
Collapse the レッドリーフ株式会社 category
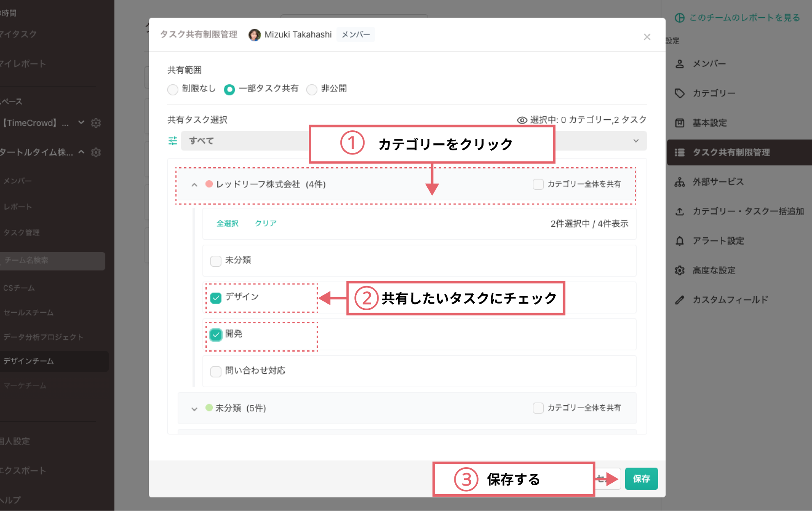tap(194, 185)
